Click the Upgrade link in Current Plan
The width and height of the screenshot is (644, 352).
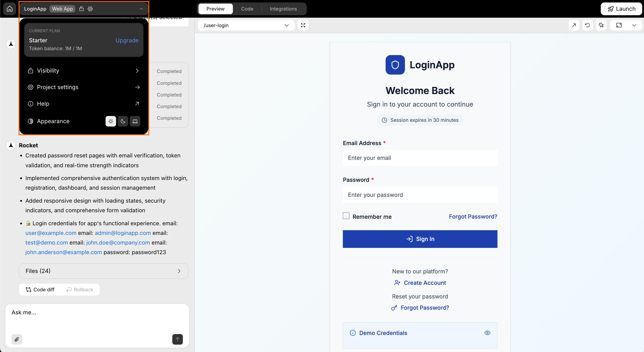tap(127, 40)
